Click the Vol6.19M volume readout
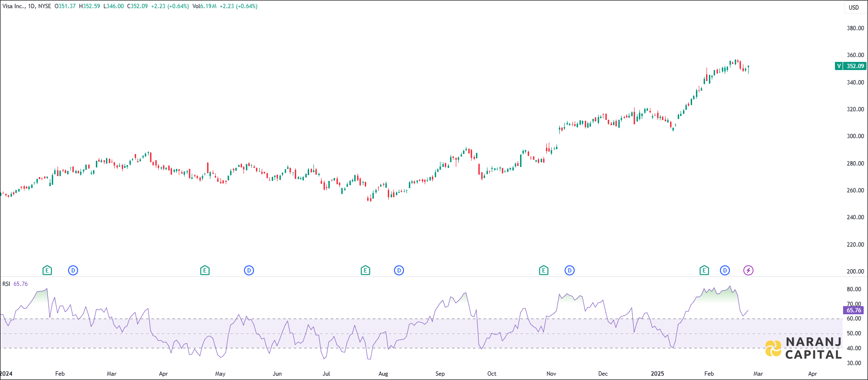This screenshot has height=380, width=868. [x=204, y=6]
